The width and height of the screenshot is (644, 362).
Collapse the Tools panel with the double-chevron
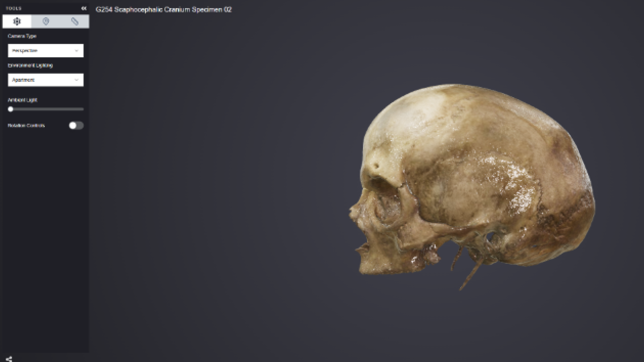click(84, 8)
